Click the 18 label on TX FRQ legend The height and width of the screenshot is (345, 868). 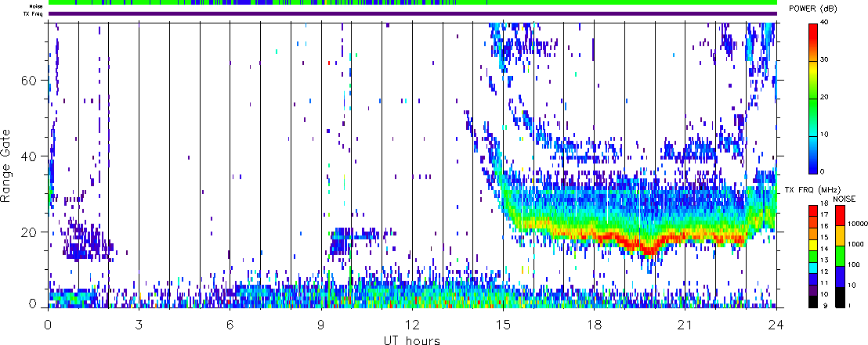[x=824, y=203]
